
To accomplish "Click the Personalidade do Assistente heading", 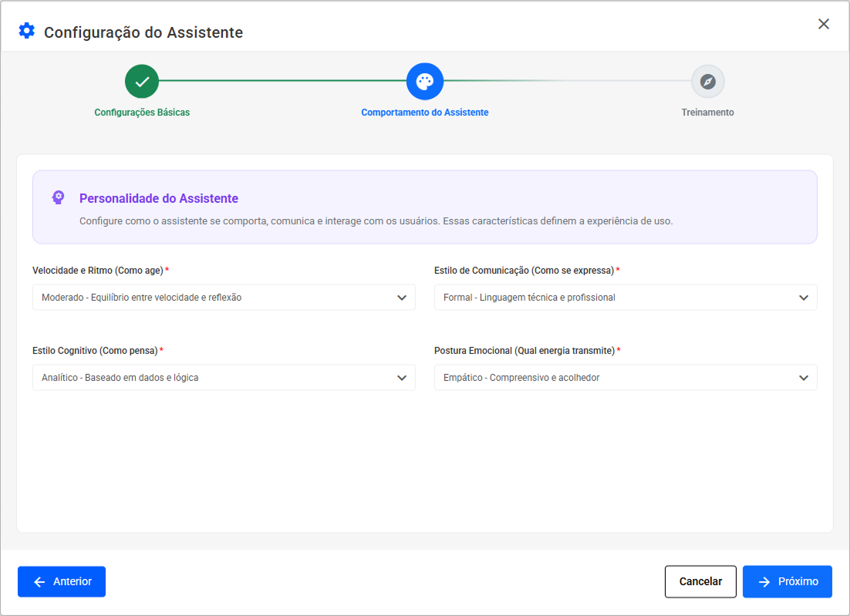I will pyautogui.click(x=159, y=199).
